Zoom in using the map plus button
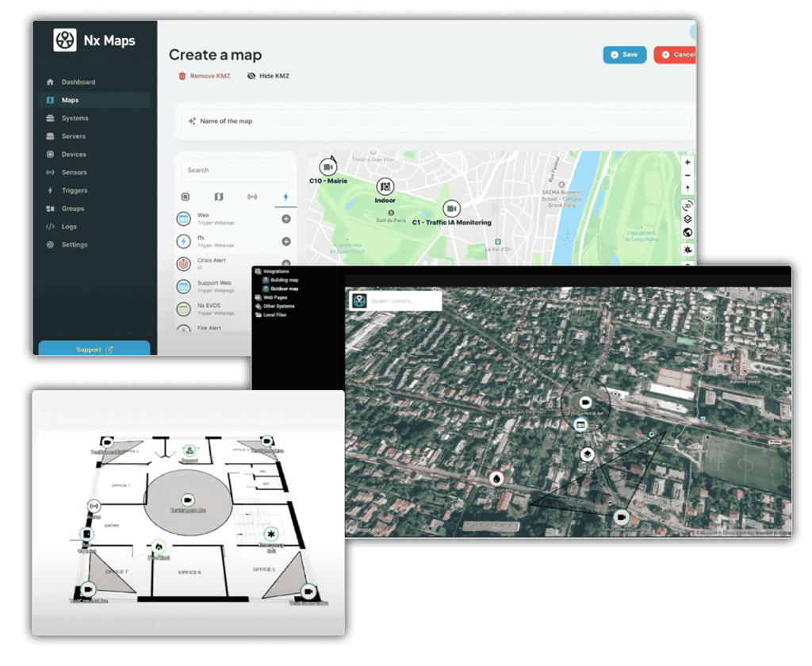Screen dimensions: 812x666 coord(688,163)
